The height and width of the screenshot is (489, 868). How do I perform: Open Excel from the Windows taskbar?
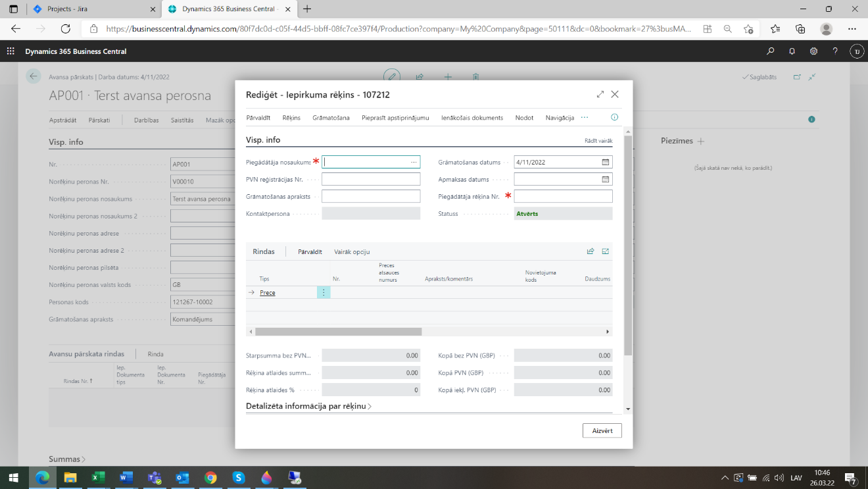[98, 478]
